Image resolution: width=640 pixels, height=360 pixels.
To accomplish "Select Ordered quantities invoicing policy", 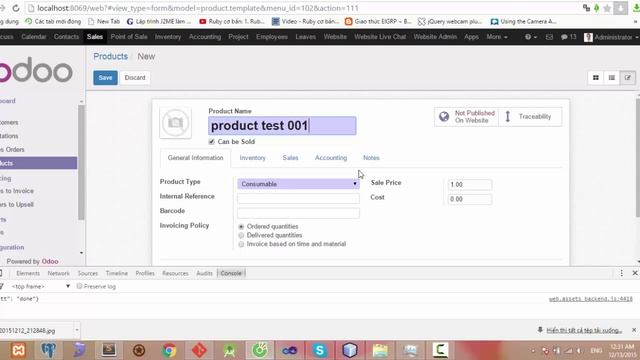I will [x=241, y=227].
